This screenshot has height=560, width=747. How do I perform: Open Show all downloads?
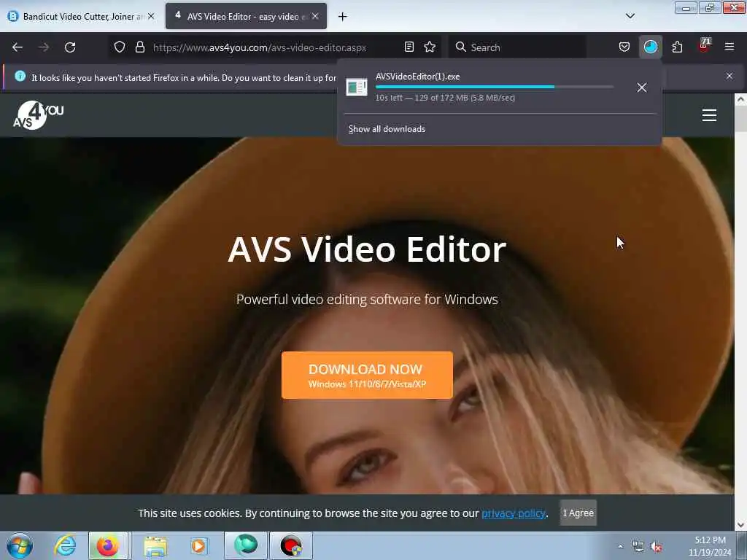point(387,129)
